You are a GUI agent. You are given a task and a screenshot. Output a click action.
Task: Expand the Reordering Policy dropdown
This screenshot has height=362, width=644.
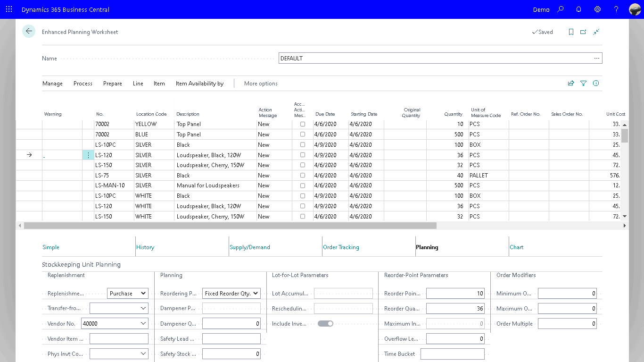(x=231, y=294)
